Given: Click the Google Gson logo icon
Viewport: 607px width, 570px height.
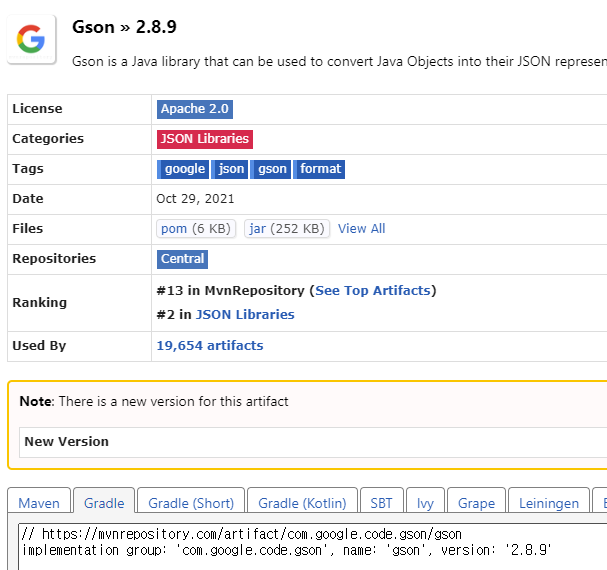Looking at the screenshot, I should pos(31,39).
